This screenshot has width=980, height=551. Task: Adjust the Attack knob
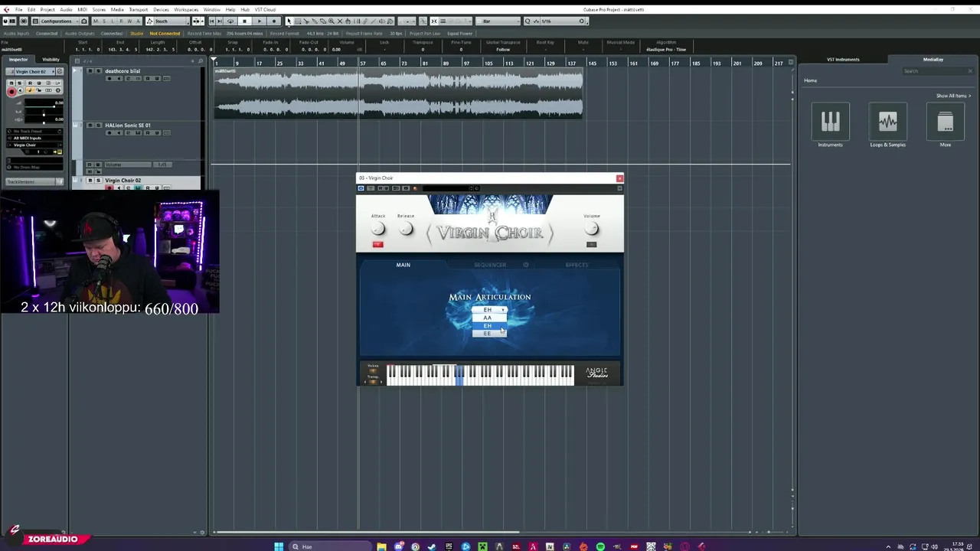pyautogui.click(x=377, y=228)
